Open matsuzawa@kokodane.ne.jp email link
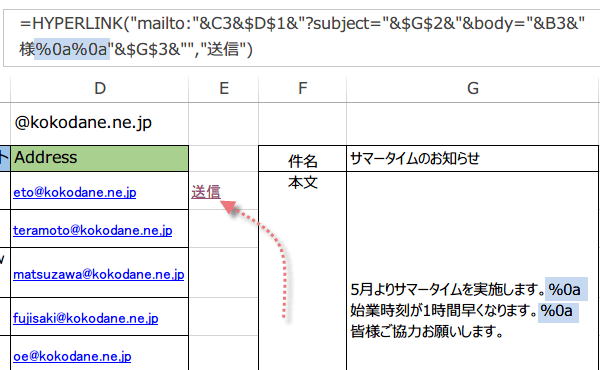 point(99,274)
